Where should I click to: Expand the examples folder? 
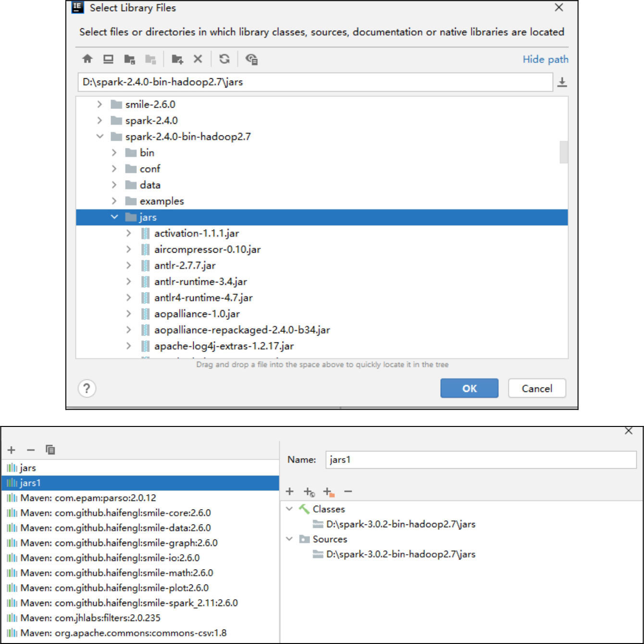(x=114, y=201)
